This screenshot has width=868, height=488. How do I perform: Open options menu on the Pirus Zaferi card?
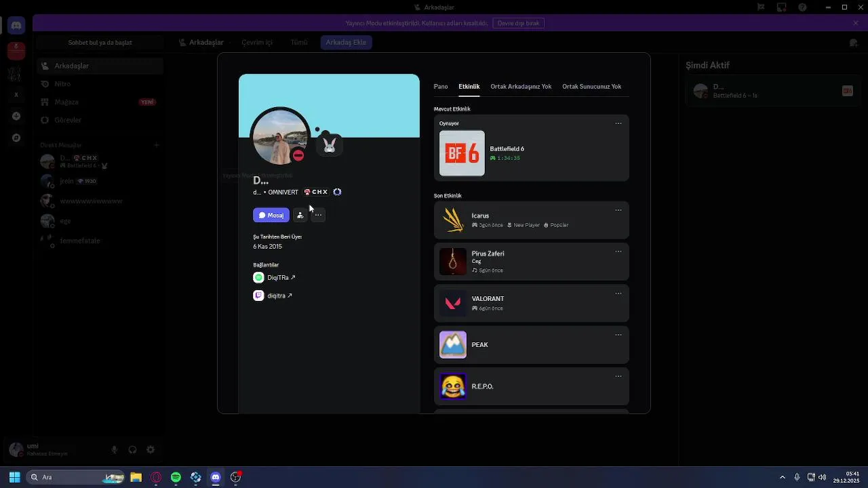click(618, 251)
